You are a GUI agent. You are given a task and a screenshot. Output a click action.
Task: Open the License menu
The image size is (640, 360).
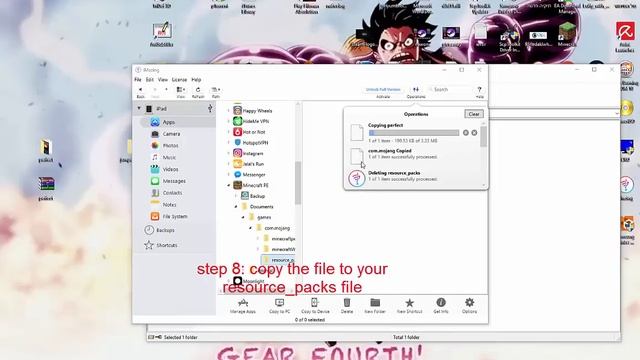pos(179,80)
